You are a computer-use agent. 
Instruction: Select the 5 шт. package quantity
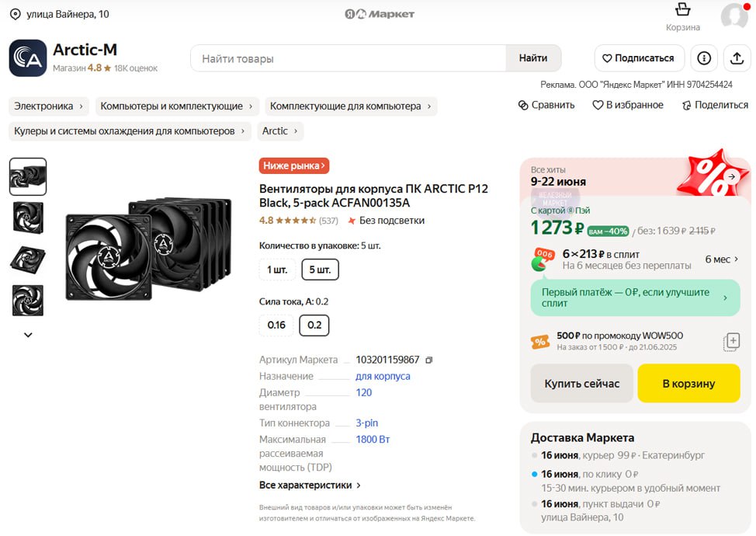pos(320,270)
